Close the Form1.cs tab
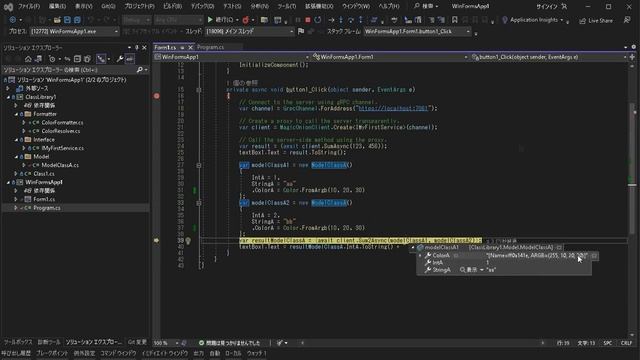Screen dimensions: 640x360 [x=190, y=48]
